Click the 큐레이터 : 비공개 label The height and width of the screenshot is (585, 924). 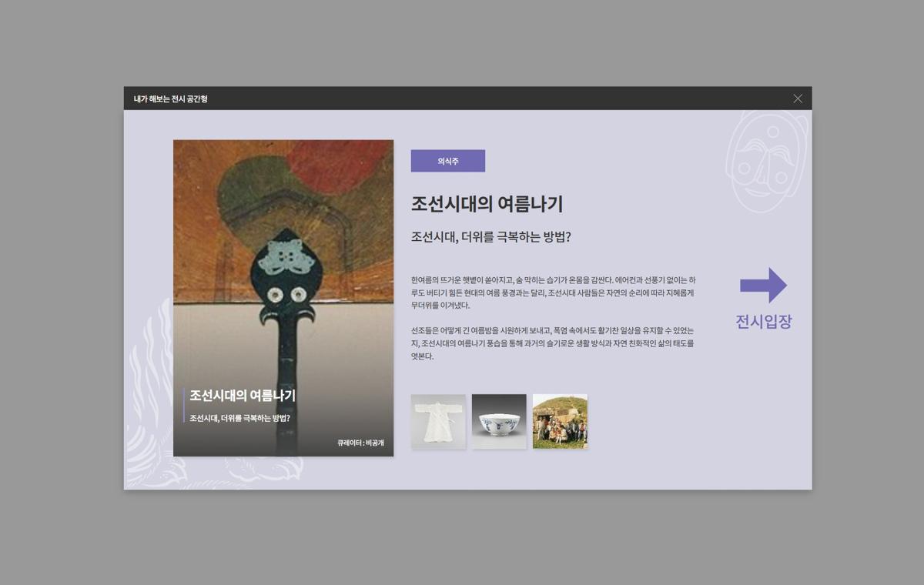(x=360, y=443)
